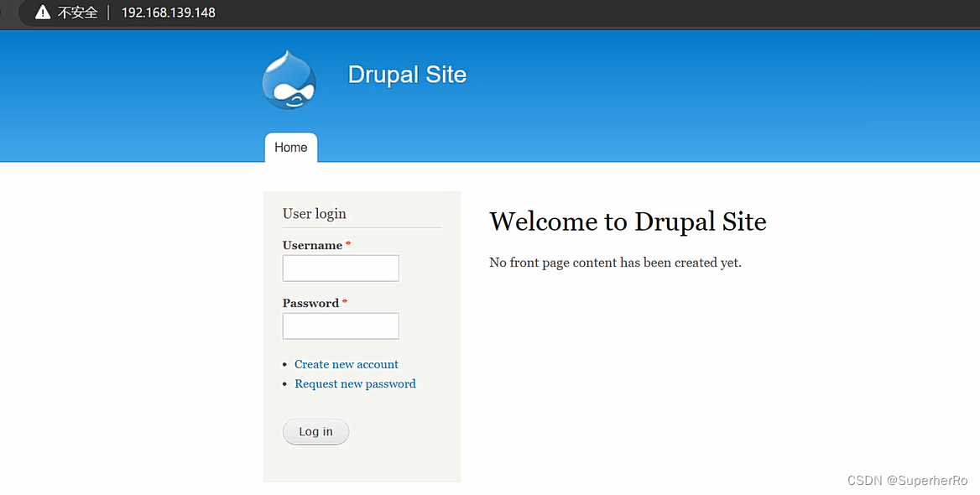Focus the Password input field
Viewport: 980px width, 495px height.
(x=341, y=326)
